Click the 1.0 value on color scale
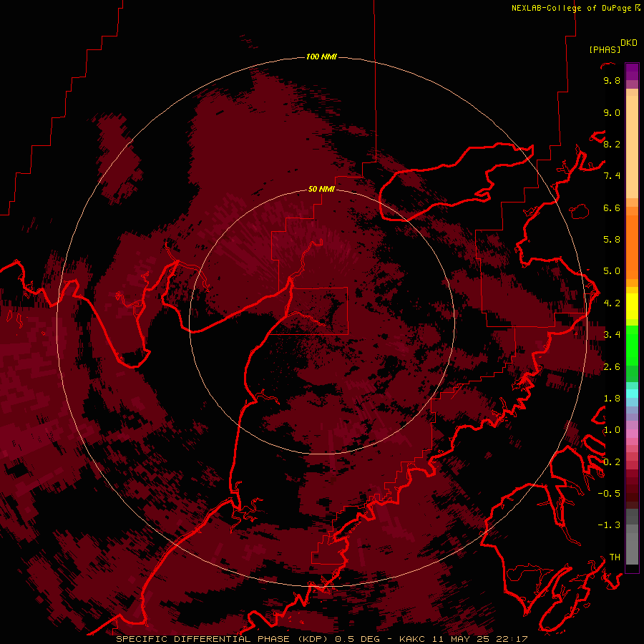This screenshot has width=644, height=644. pos(612,430)
